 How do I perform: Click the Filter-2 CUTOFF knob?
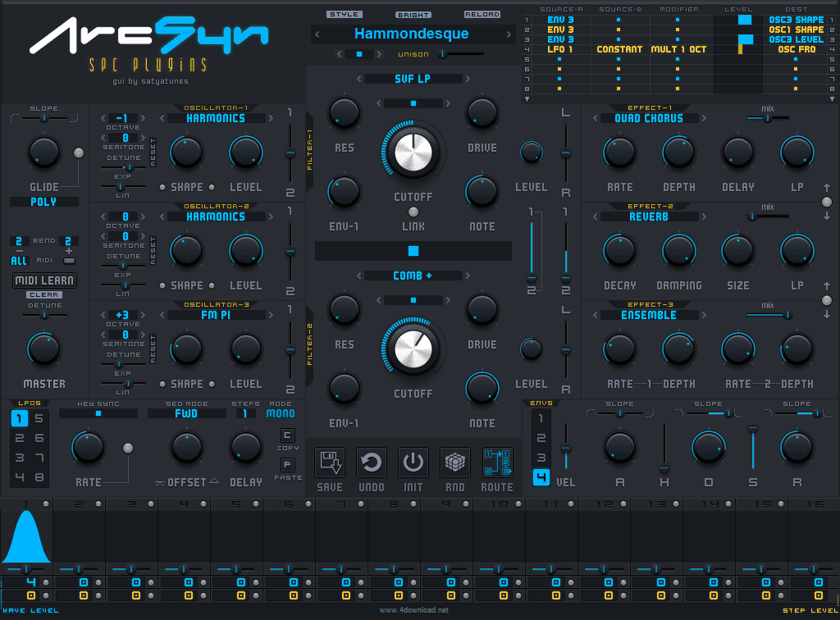413,349
